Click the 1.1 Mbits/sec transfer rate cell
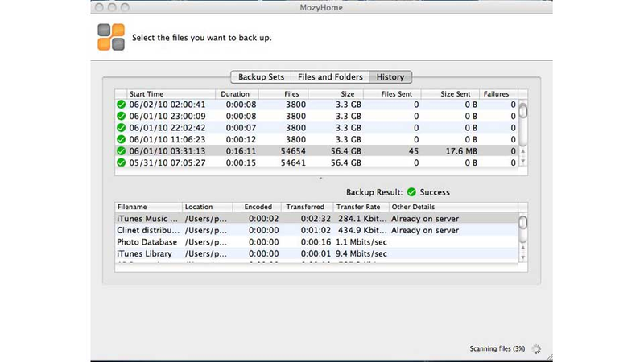The height and width of the screenshot is (362, 644). pyautogui.click(x=361, y=242)
